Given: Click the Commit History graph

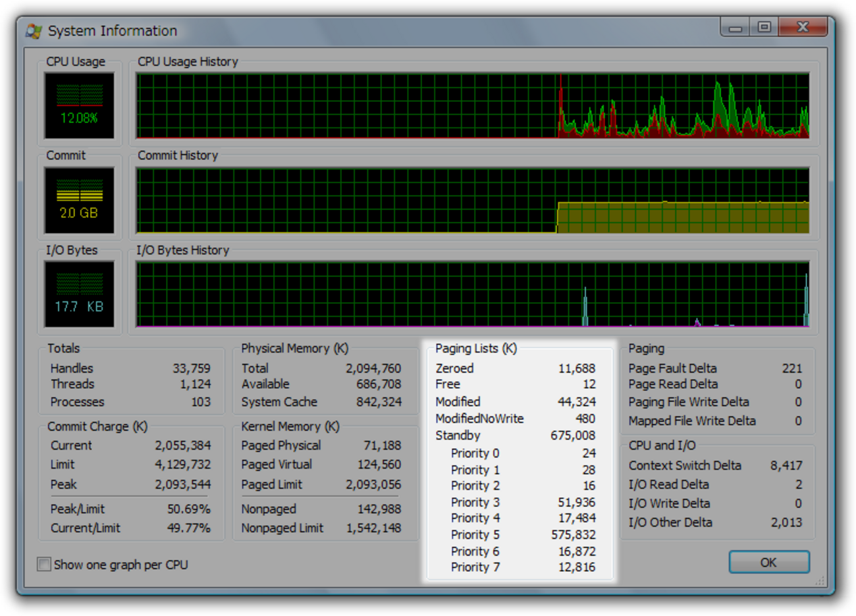Looking at the screenshot, I should point(472,201).
